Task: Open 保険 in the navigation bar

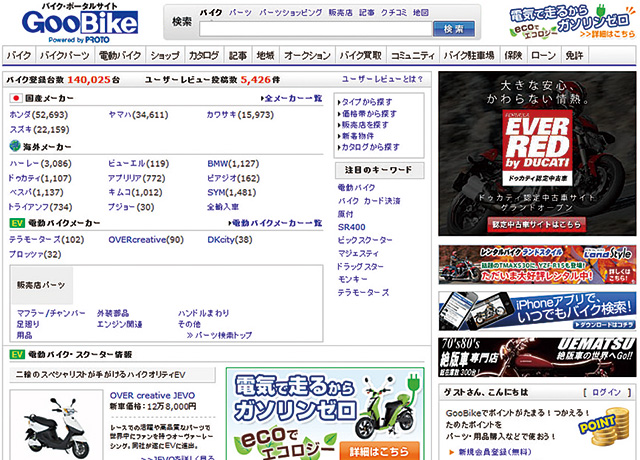Action: pyautogui.click(x=513, y=55)
